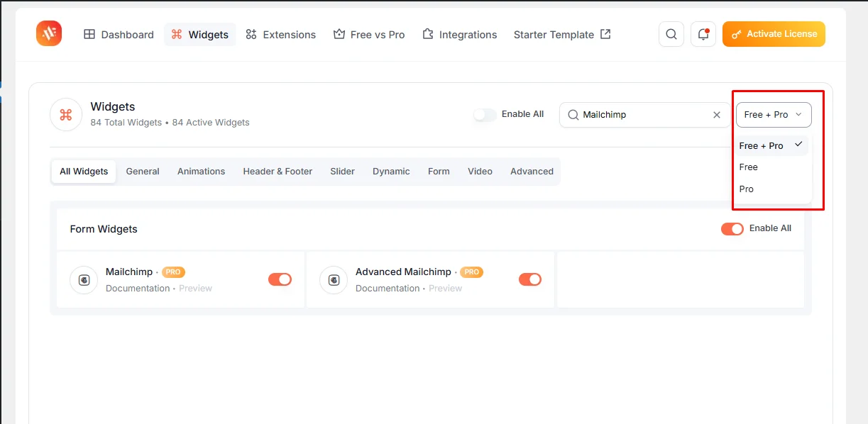Click the orange plugin logo
868x424 pixels.
49,33
